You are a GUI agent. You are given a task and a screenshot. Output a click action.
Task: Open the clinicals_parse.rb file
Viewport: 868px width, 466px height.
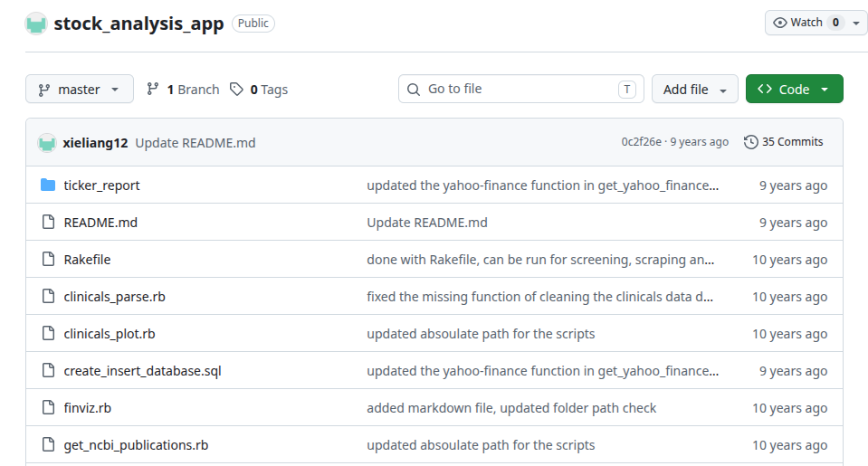click(115, 297)
